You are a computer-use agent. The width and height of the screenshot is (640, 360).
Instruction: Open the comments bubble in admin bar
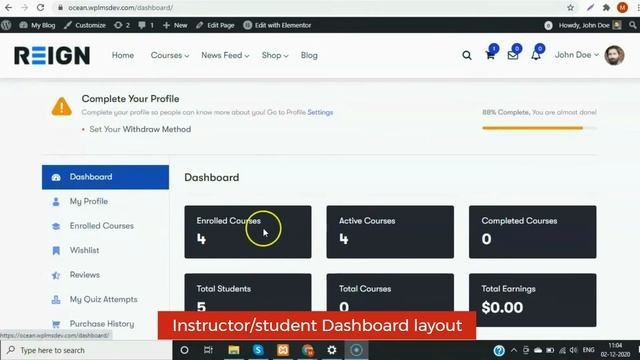pyautogui.click(x=146, y=25)
